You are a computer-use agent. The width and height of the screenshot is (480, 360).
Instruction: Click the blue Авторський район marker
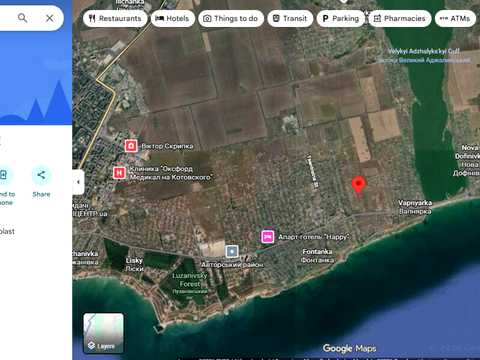[232, 252]
